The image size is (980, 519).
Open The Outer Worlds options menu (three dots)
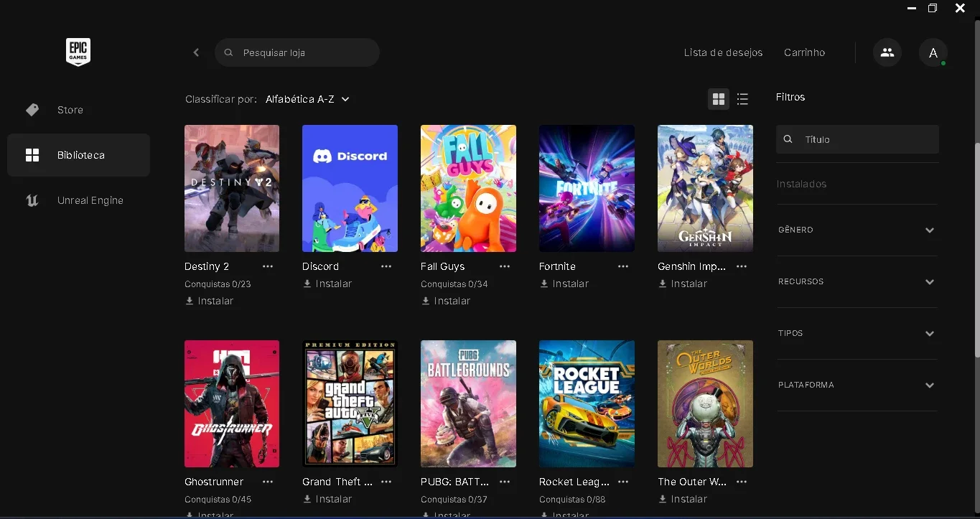click(742, 482)
